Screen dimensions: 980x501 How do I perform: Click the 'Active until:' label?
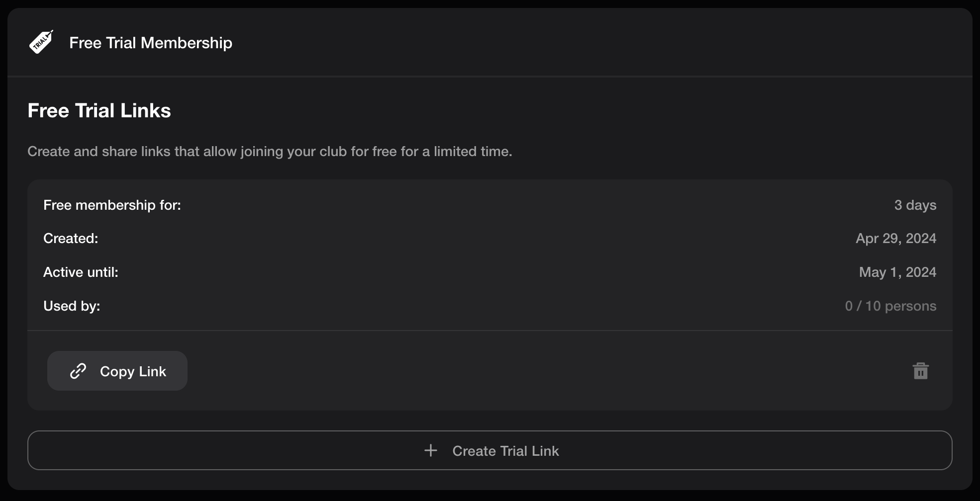[x=81, y=272]
